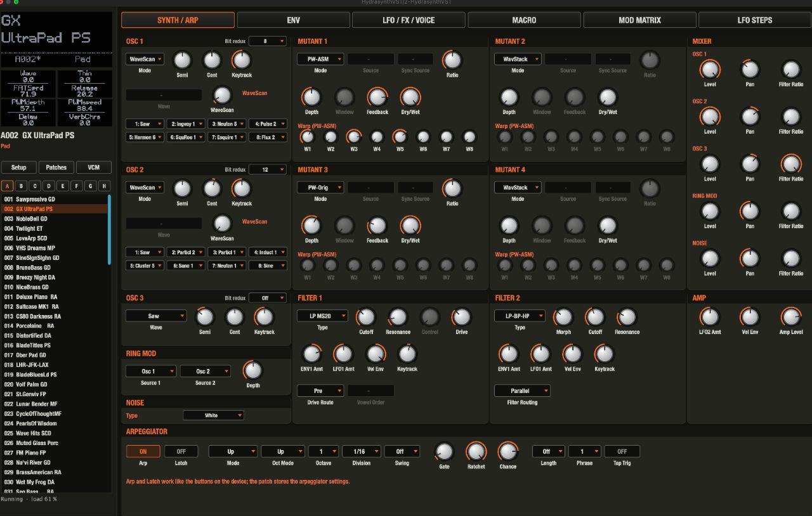Select patch 005 LoveArp SCD
The width and height of the screenshot is (812, 516).
coord(55,238)
